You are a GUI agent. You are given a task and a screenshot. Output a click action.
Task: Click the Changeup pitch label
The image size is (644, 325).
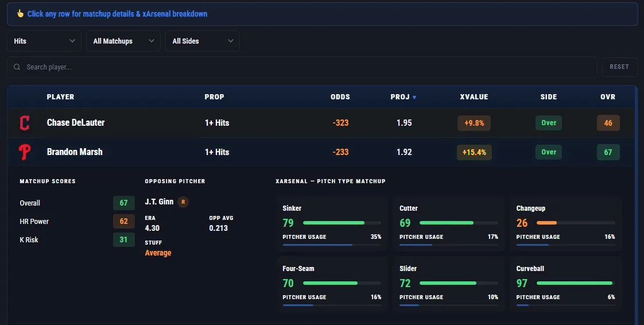[x=531, y=208]
